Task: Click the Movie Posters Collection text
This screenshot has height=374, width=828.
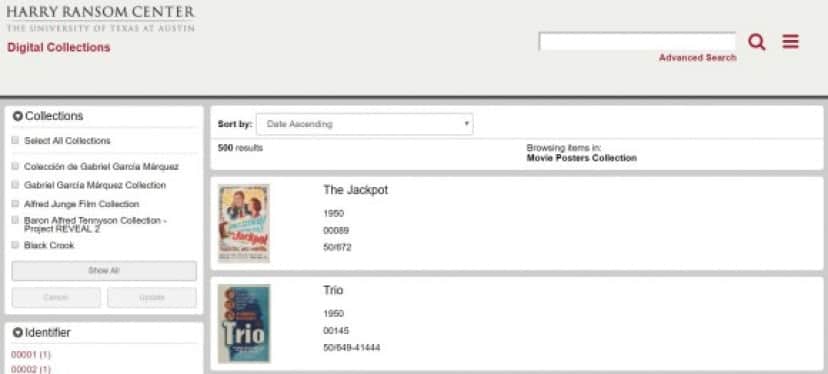Action: point(581,158)
